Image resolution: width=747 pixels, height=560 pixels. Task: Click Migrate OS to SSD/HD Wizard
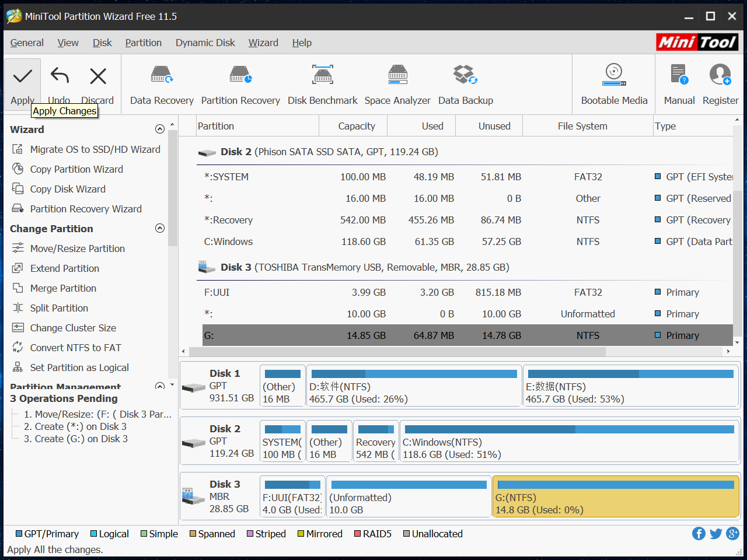(x=95, y=149)
